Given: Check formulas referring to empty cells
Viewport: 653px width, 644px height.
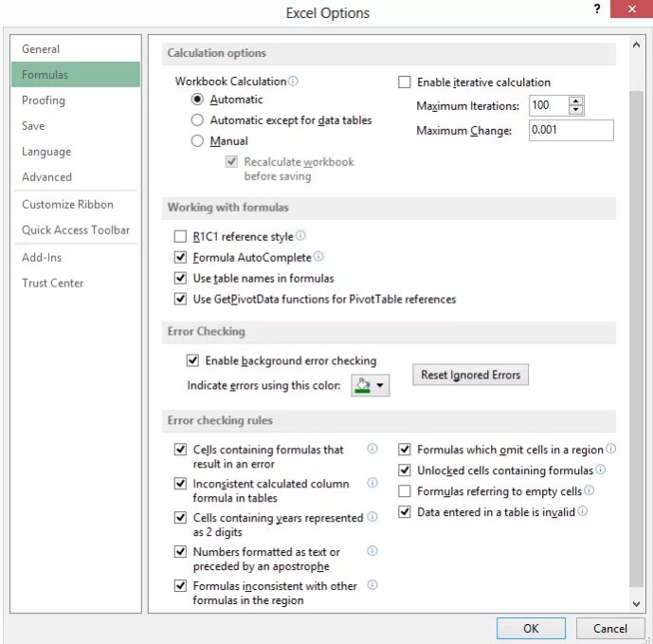Looking at the screenshot, I should (x=405, y=491).
